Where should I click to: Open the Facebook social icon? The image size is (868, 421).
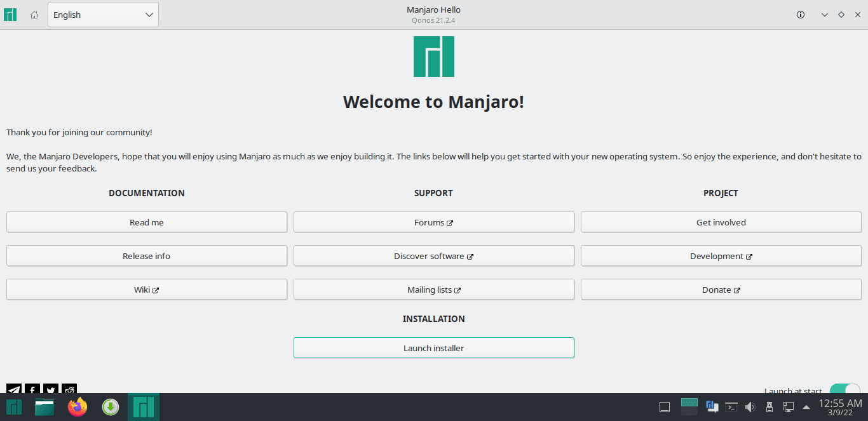click(32, 389)
